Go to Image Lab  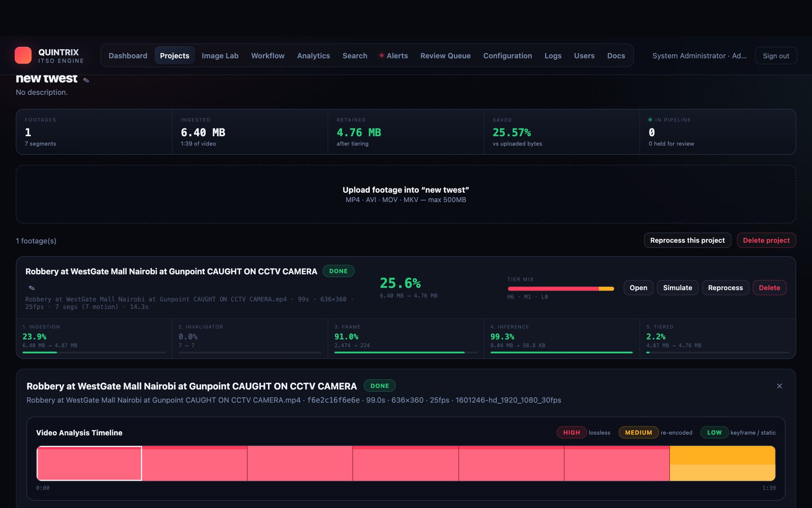[x=220, y=56]
